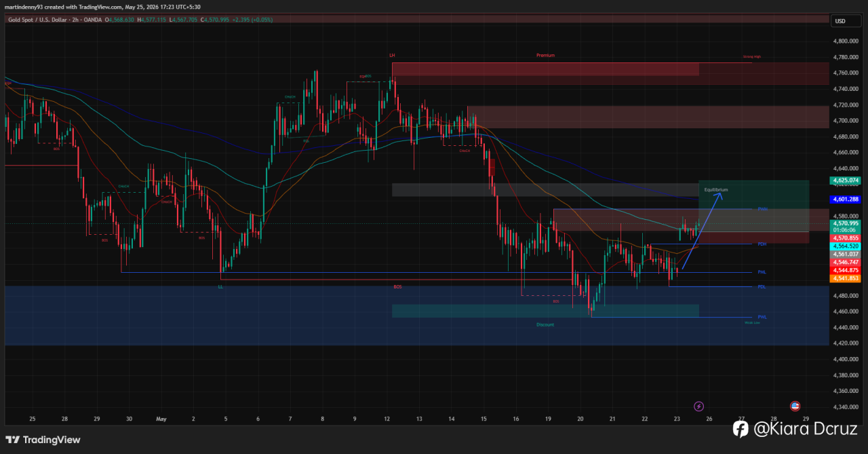The width and height of the screenshot is (868, 454).
Task: Click the PWL level line label
Action: [762, 317]
